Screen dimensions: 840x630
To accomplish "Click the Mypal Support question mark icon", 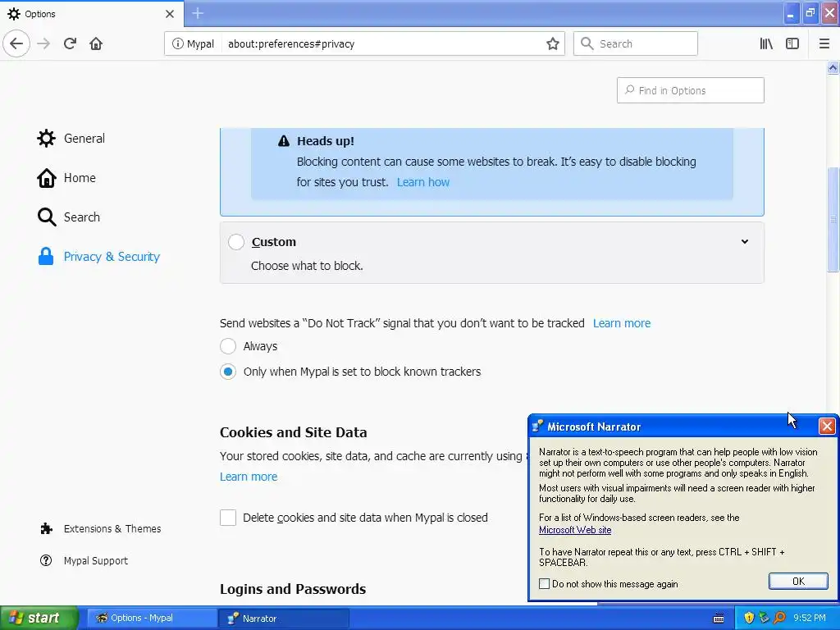I will tap(46, 560).
